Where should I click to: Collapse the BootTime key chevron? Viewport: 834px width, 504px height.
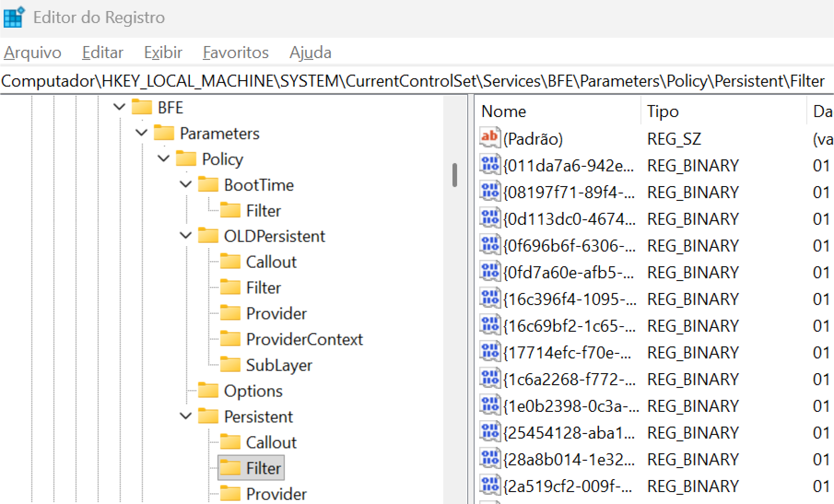pos(186,184)
